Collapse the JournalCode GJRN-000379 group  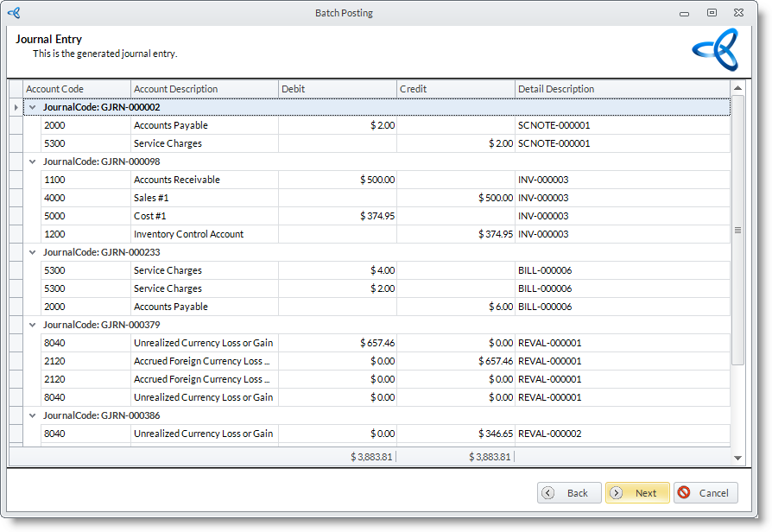[x=33, y=325]
